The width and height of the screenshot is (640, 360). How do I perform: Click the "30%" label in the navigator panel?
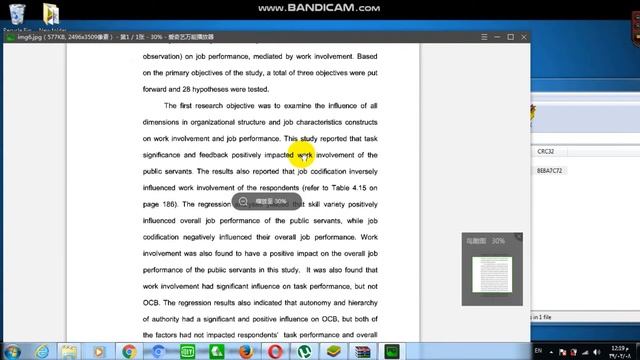[x=498, y=241]
